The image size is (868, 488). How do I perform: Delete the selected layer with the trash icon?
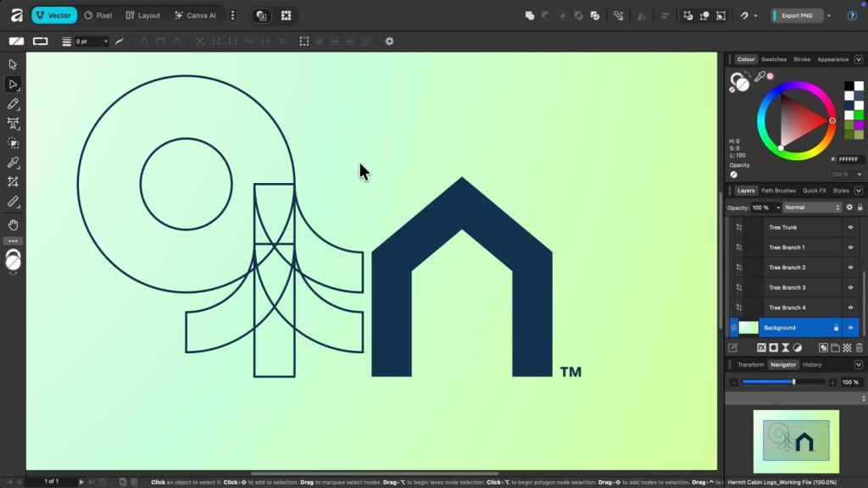tap(858, 347)
